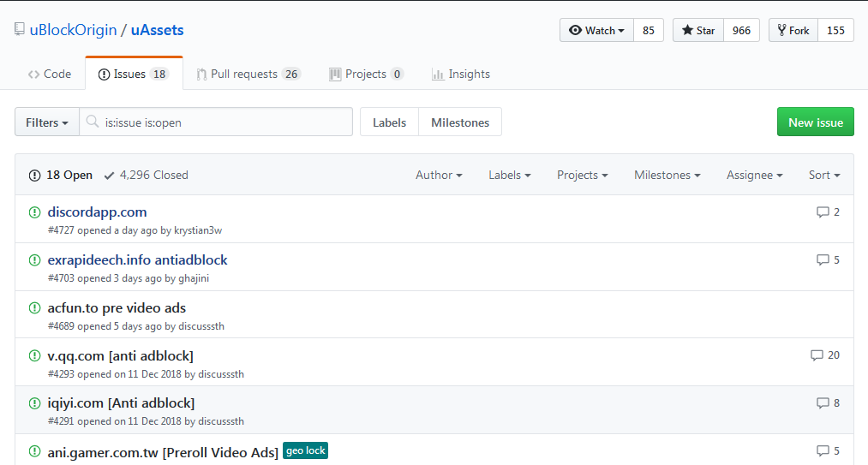
Task: Open author krystian3w's issues
Action: [x=198, y=230]
